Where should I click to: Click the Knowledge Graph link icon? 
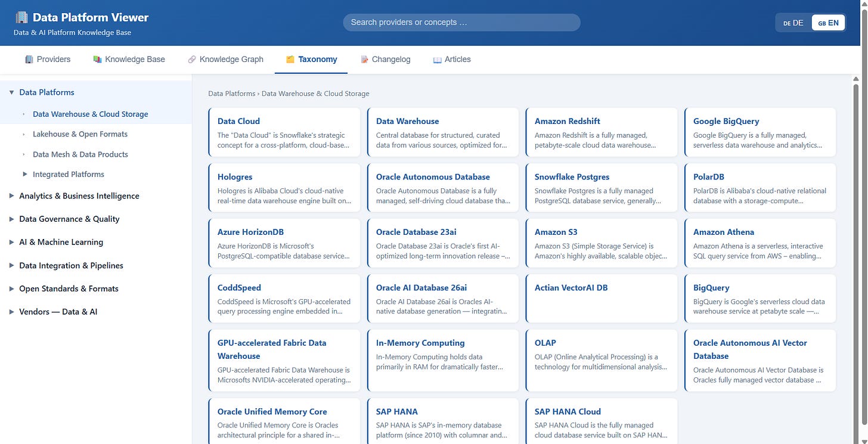(192, 60)
